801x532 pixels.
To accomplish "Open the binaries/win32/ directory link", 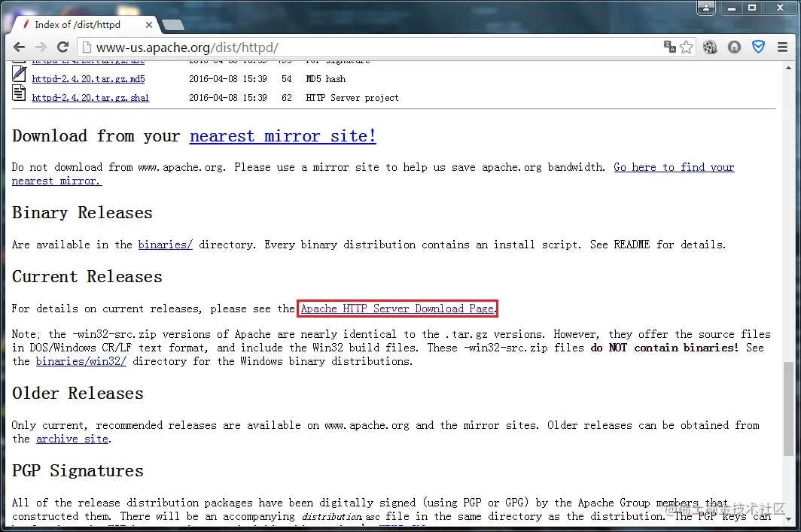I will pyautogui.click(x=81, y=361).
